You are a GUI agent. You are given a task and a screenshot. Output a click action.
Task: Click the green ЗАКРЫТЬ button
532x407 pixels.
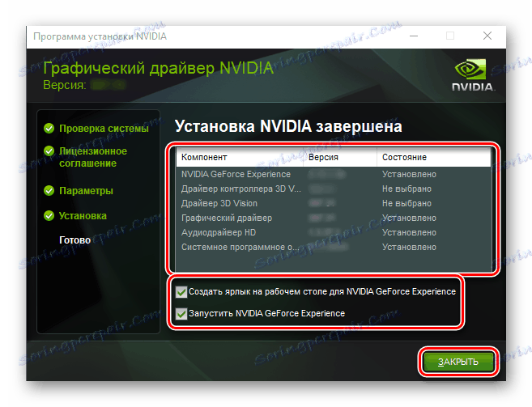coord(458,362)
